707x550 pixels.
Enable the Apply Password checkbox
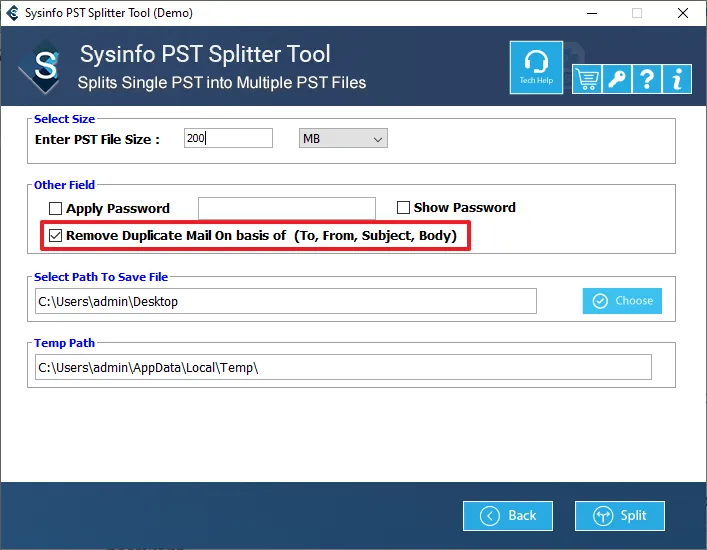(55, 208)
